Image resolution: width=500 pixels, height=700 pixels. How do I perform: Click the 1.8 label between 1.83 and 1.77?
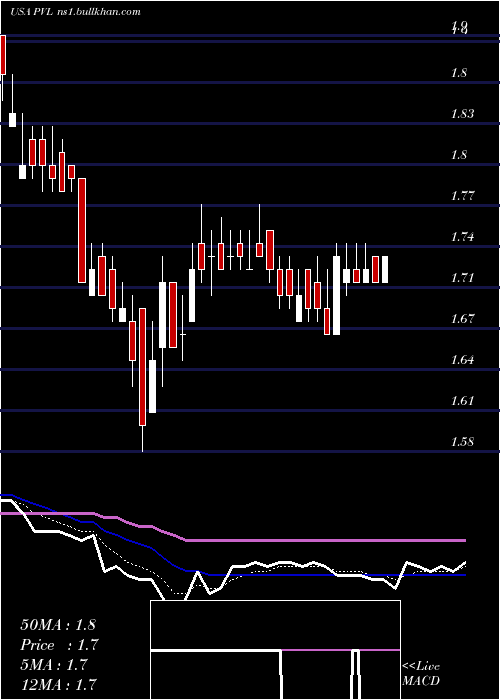[x=459, y=155]
